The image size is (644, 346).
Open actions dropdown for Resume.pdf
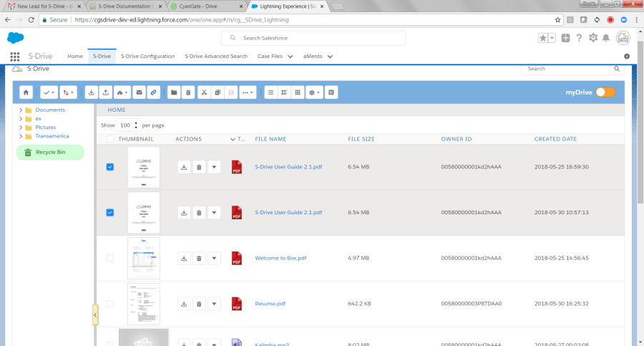[214, 304]
